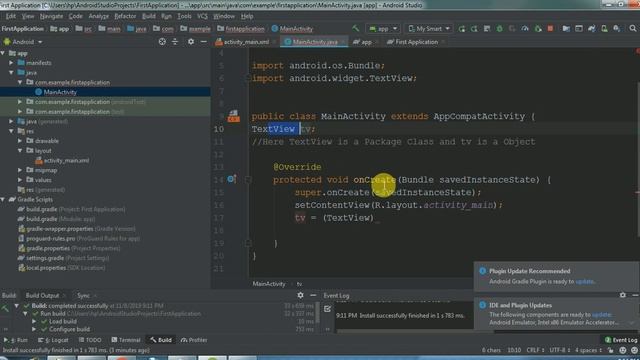640x360 pixels.
Task: Select activity_main.xml in the project tree
Action: 66,160
